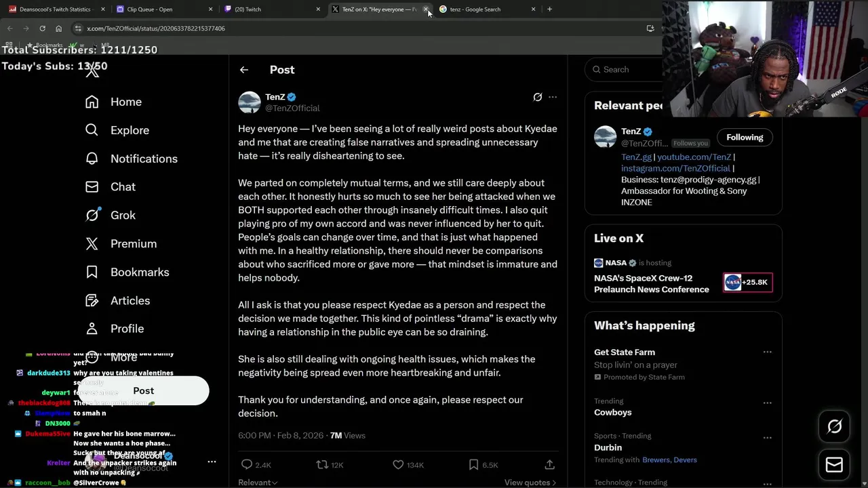Close the TenZ on X tab
The image size is (868, 488).
[x=426, y=9]
